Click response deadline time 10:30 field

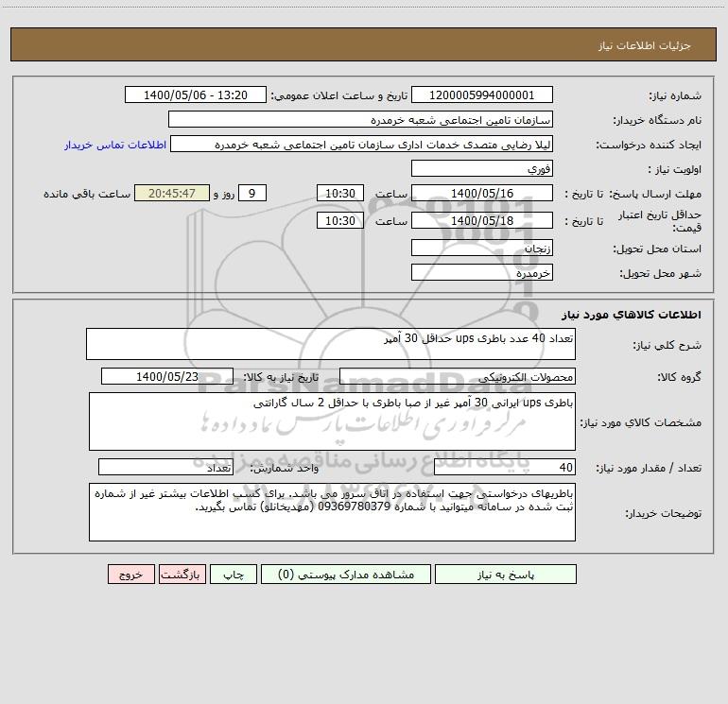(x=339, y=193)
